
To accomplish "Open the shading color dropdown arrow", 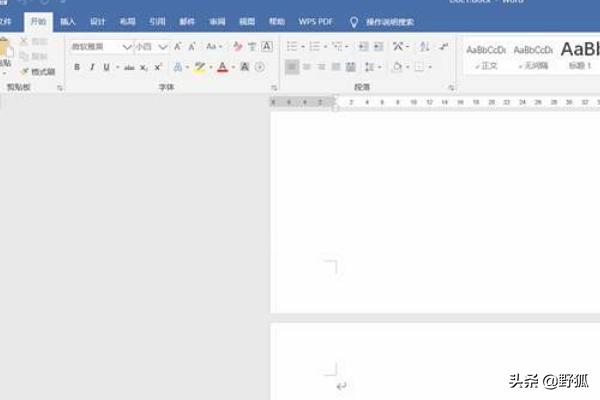I will tap(408, 67).
